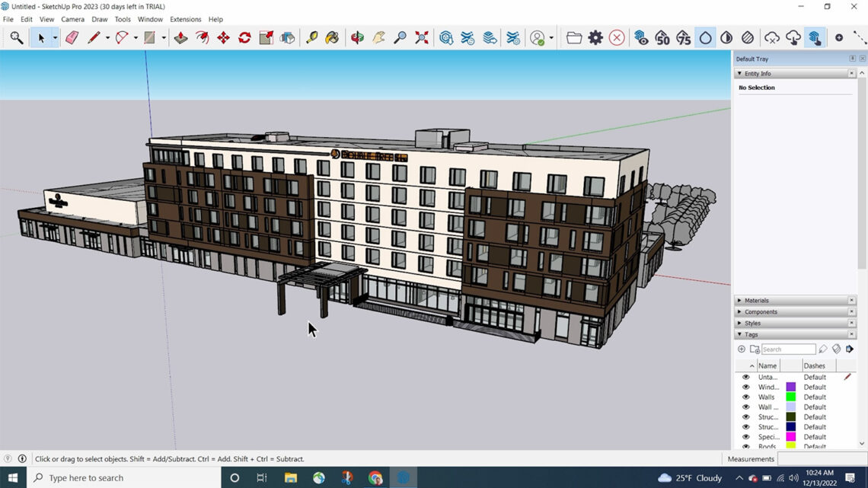The height and width of the screenshot is (488, 868).
Task: Hide the Walls tag
Action: [745, 397]
